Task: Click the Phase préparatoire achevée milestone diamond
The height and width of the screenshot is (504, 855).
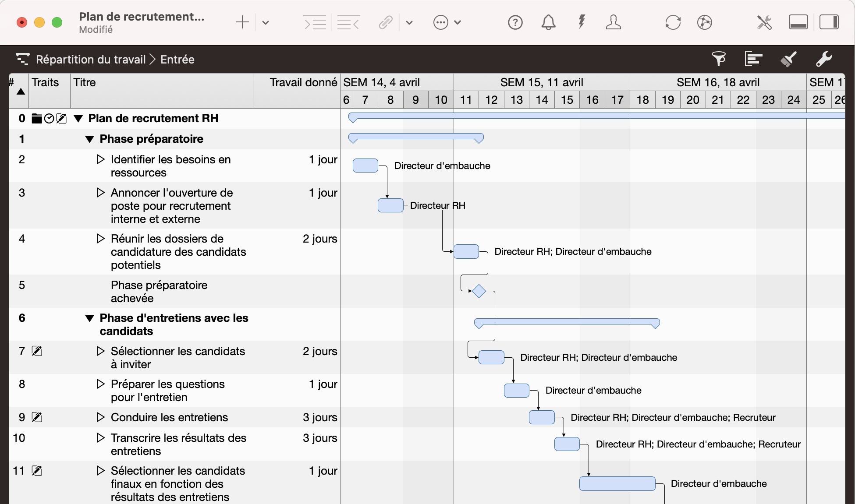Action: click(x=479, y=291)
